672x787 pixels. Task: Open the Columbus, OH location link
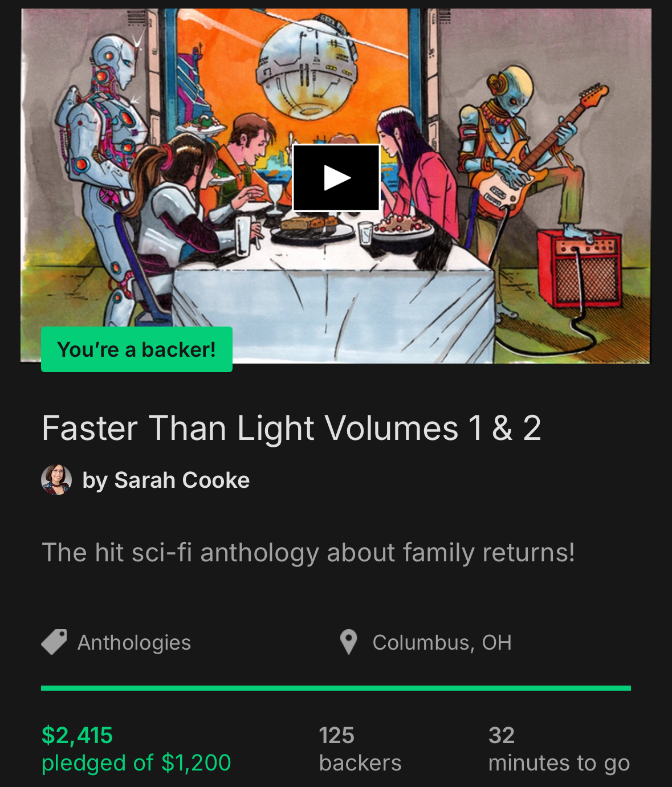(442, 643)
